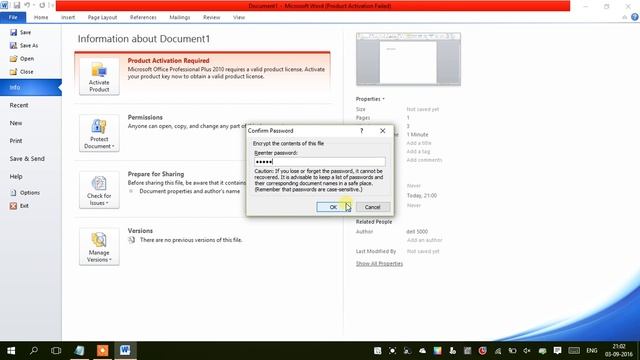This screenshot has width=640, height=360.
Task: Click the ENG language indicator
Action: [x=592, y=351]
